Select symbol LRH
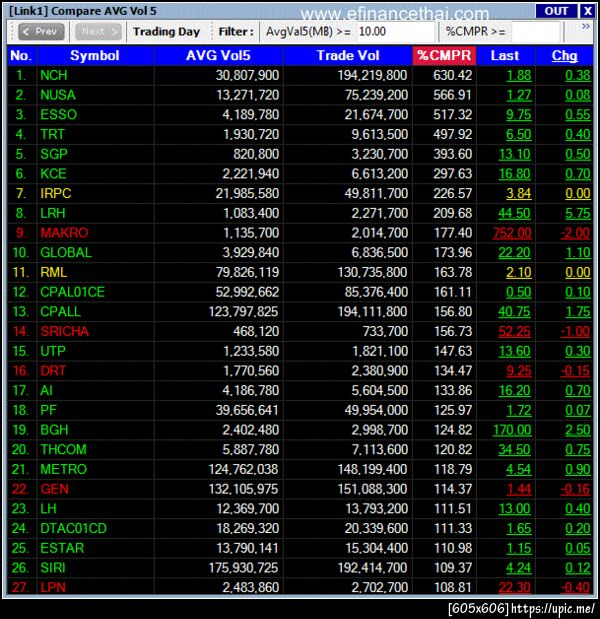Image resolution: width=600 pixels, height=619 pixels. 52,213
